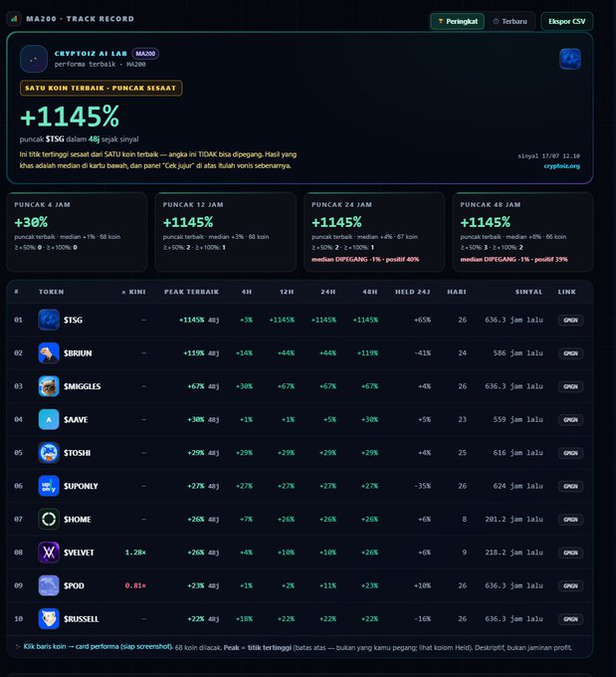This screenshot has height=677, width=616.
Task: Click the $VELVET token icon
Action: coord(49,553)
